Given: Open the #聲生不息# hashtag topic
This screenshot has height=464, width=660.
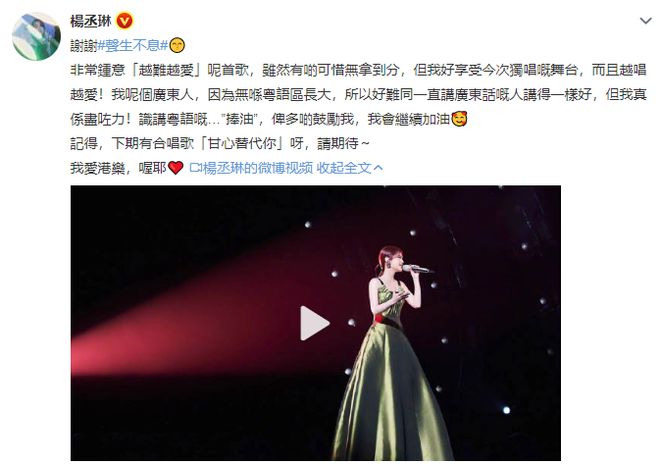Looking at the screenshot, I should [133, 45].
